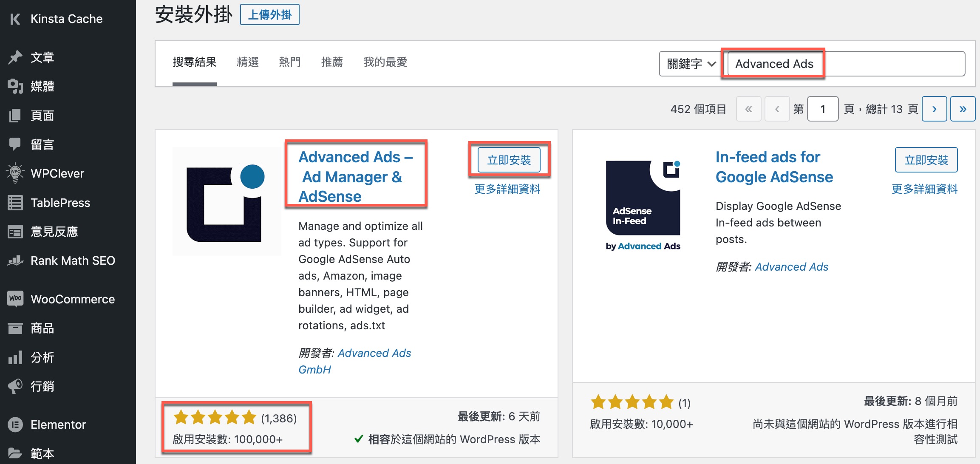The image size is (980, 464).
Task: Open the 文章 posts menu
Action: point(68,57)
